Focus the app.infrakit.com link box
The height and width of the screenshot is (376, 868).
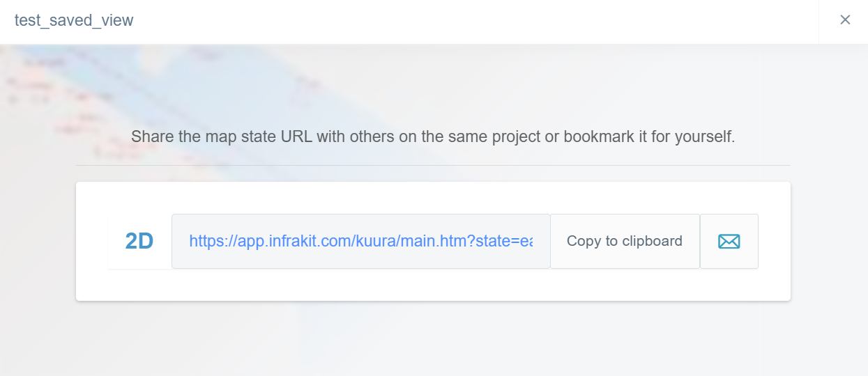pyautogui.click(x=360, y=241)
